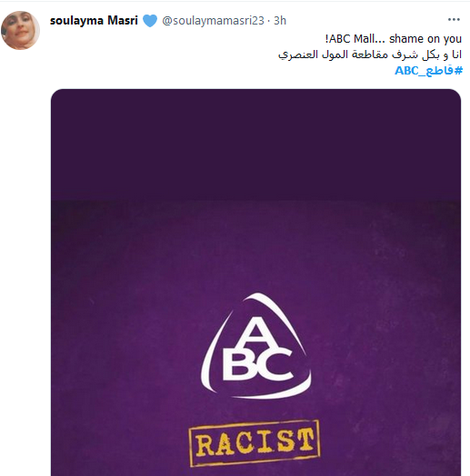Open the tweet via its 3h timestamp
This screenshot has height=476, width=470.
[x=280, y=21]
